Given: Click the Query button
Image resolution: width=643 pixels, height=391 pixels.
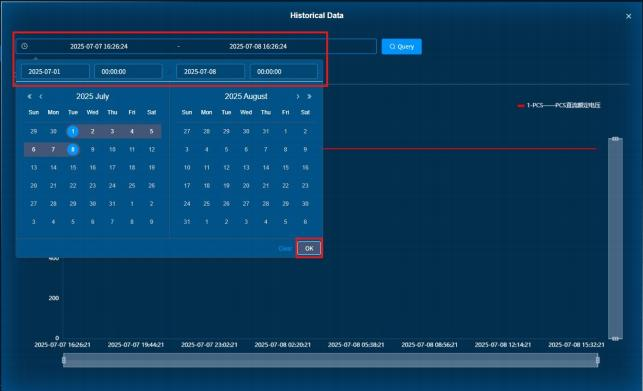Looking at the screenshot, I should (x=401, y=46).
